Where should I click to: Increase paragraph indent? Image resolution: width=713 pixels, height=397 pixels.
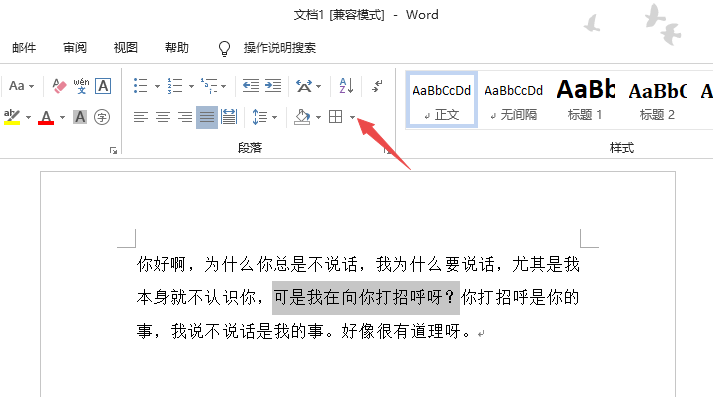point(273,86)
